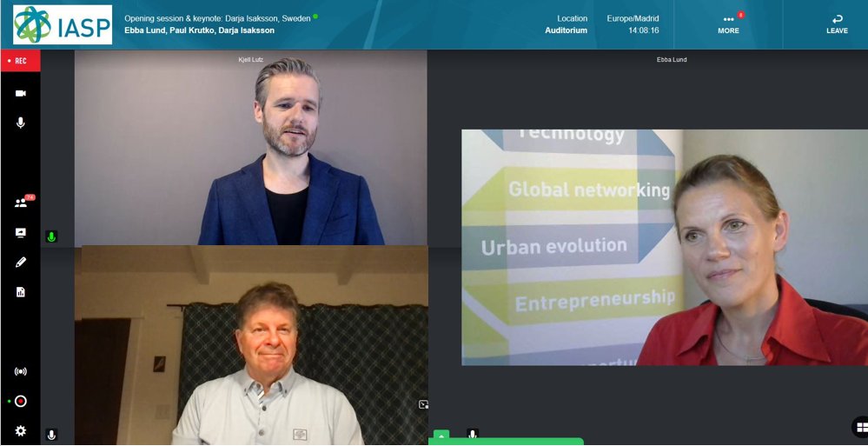Open the poll report icon
The width and height of the screenshot is (868, 446).
[x=21, y=292]
